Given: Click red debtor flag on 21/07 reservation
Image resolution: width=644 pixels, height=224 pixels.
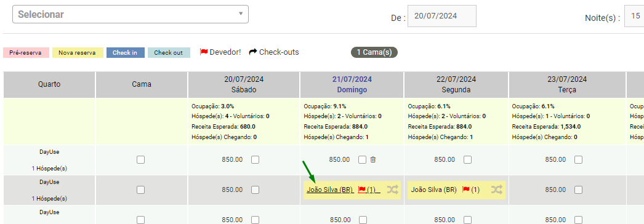Looking at the screenshot, I should click(x=362, y=190).
